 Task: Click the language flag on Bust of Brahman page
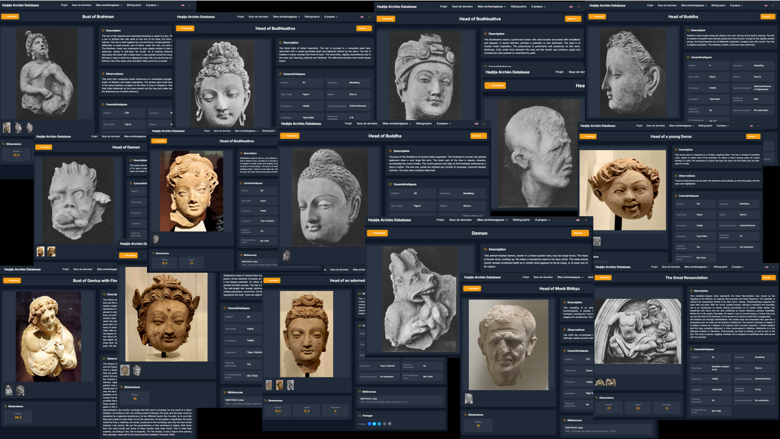(183, 5)
